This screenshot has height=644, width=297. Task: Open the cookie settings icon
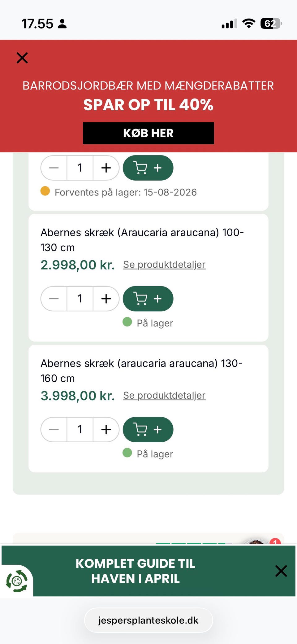[x=17, y=581]
